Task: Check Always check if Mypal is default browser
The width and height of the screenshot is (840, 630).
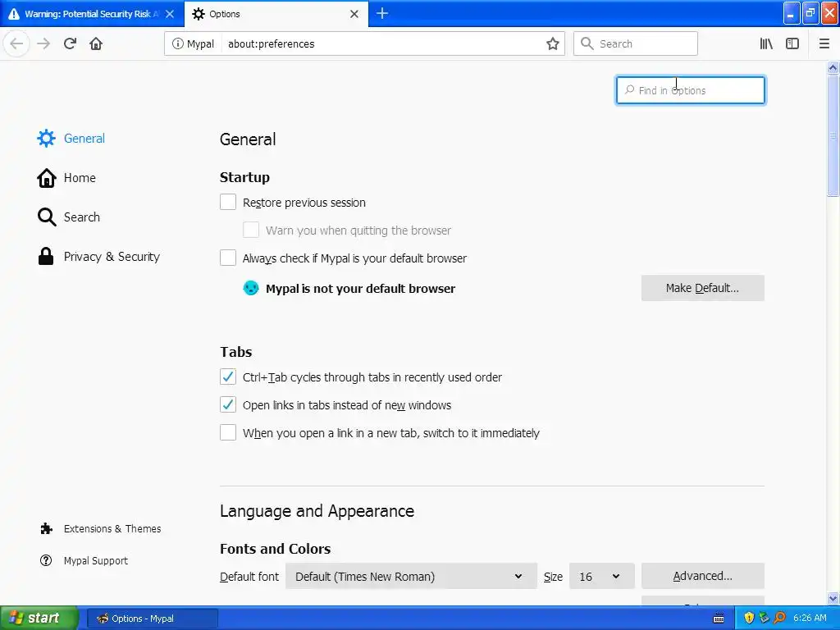Action: pyautogui.click(x=228, y=258)
